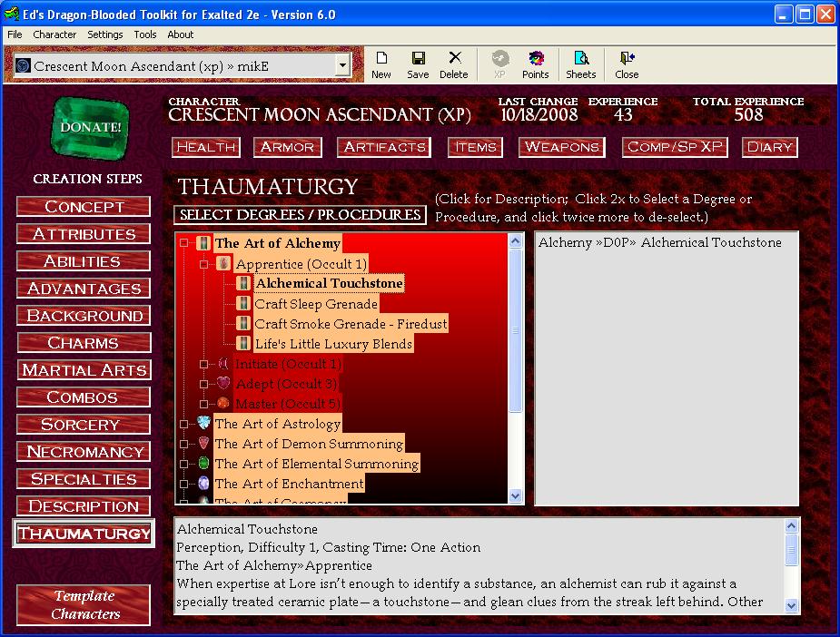Click the description box scroll down arrow
The width and height of the screenshot is (840, 637).
coord(791,606)
